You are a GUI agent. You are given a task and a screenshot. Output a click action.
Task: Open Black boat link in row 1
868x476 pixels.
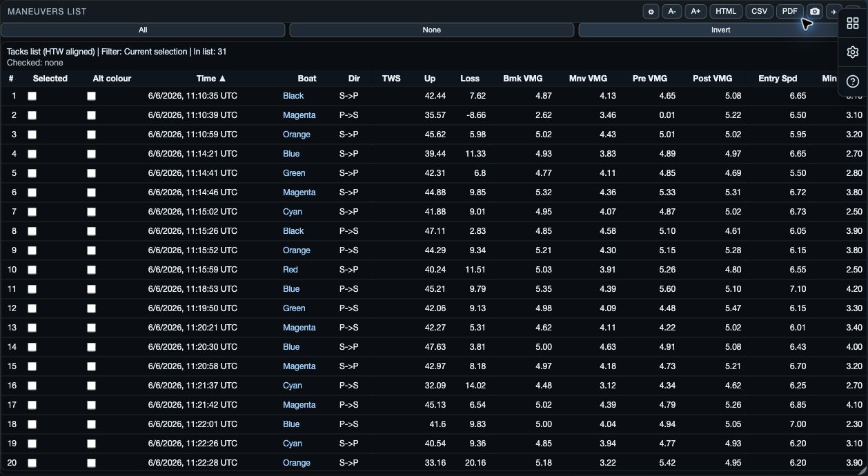click(x=293, y=96)
